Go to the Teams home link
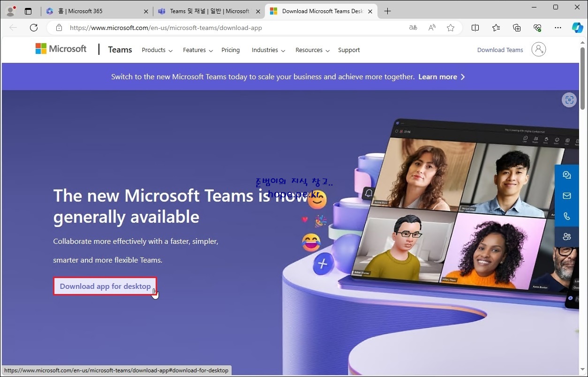 (120, 50)
